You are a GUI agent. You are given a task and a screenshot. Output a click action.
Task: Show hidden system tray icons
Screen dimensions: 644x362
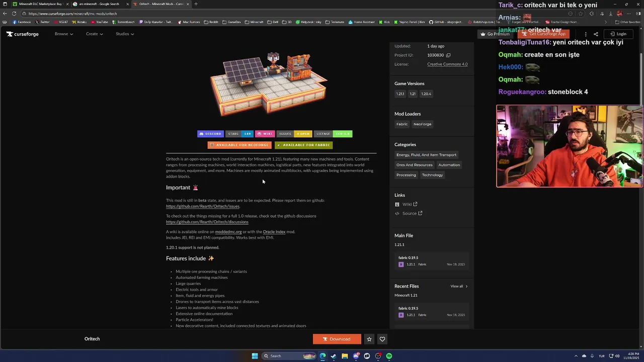(577, 356)
